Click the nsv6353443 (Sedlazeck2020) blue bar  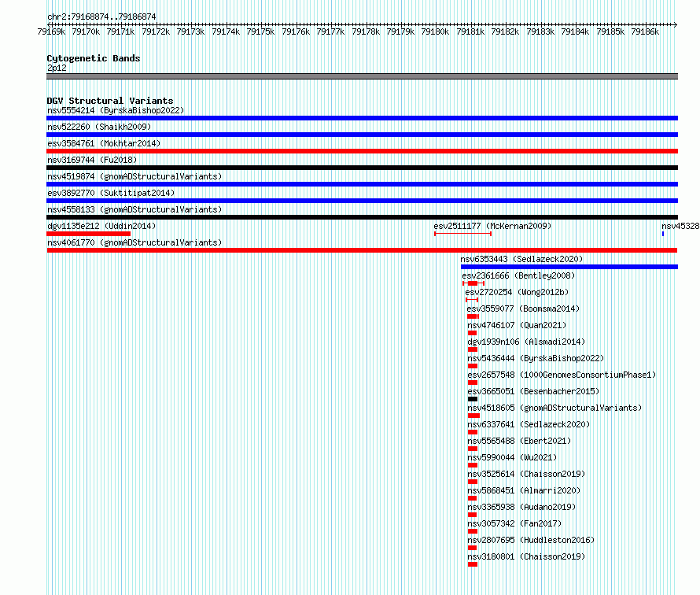(x=569, y=267)
